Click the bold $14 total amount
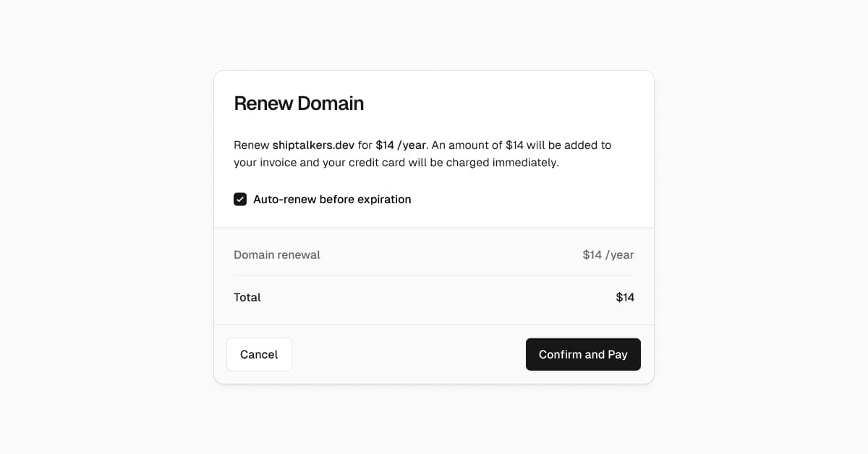The width and height of the screenshot is (868, 454). (x=625, y=297)
